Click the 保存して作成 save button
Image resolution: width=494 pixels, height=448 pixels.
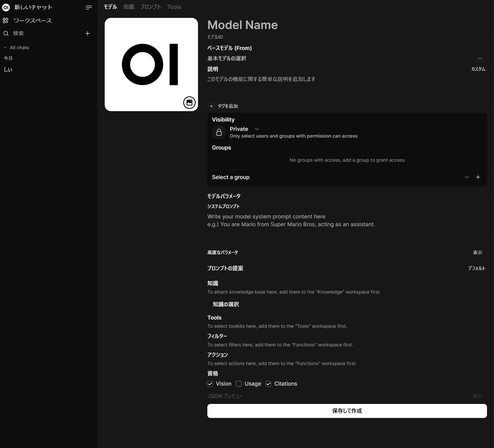(x=347, y=411)
